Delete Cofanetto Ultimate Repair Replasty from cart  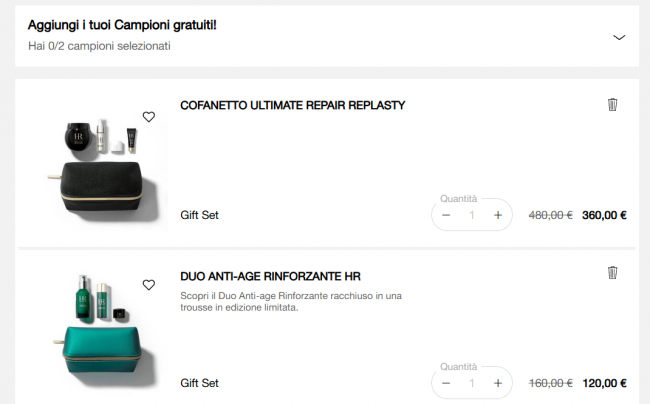612,105
